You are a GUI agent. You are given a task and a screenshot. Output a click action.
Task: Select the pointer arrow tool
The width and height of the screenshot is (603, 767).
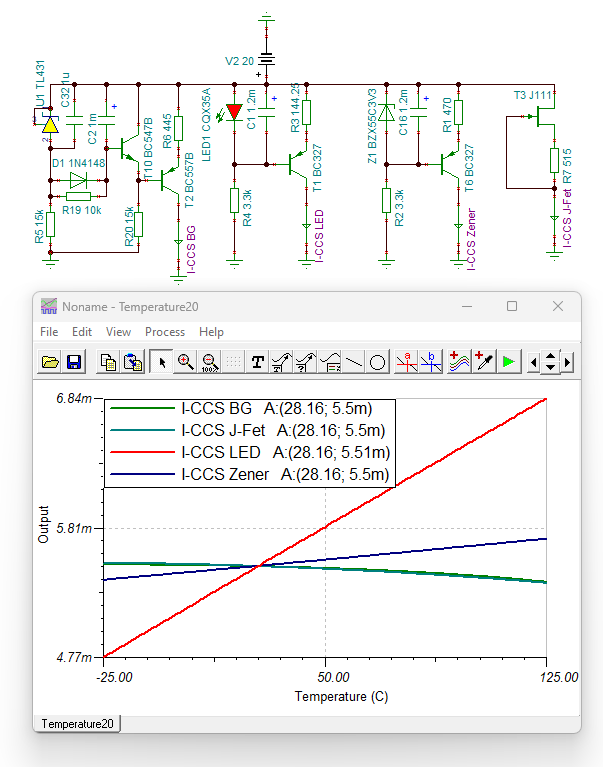(162, 362)
